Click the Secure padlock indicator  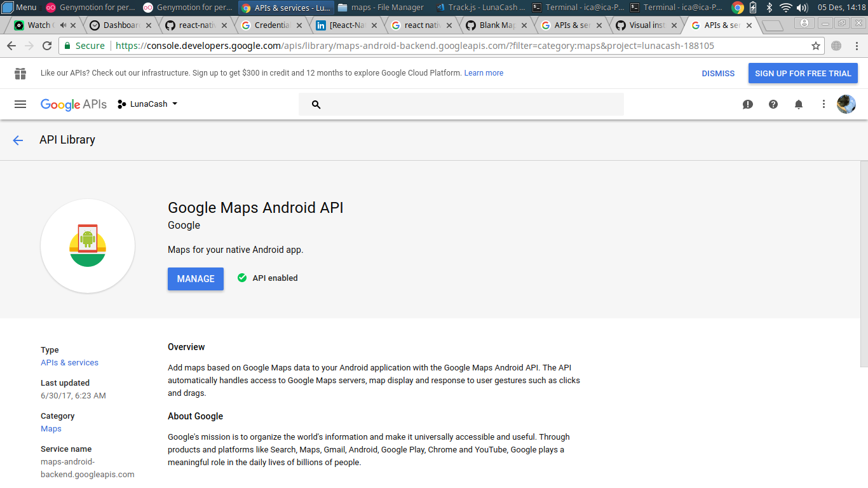coord(84,46)
